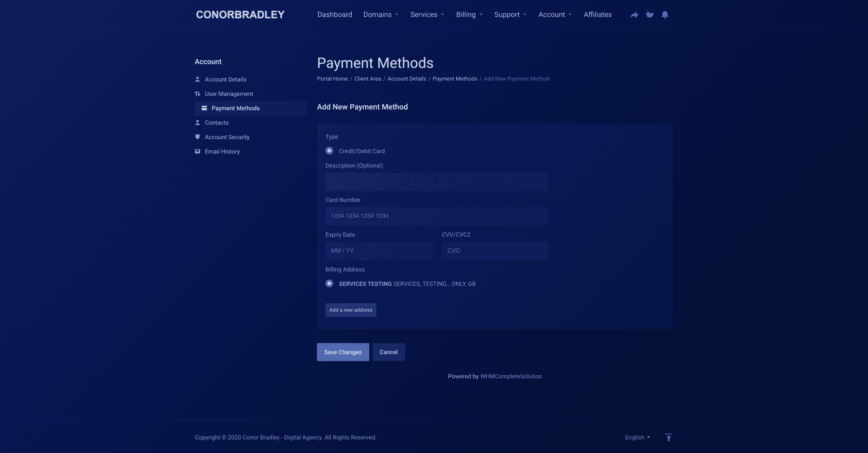Select Payment Methods in sidebar
The image size is (868, 453).
[251, 108]
